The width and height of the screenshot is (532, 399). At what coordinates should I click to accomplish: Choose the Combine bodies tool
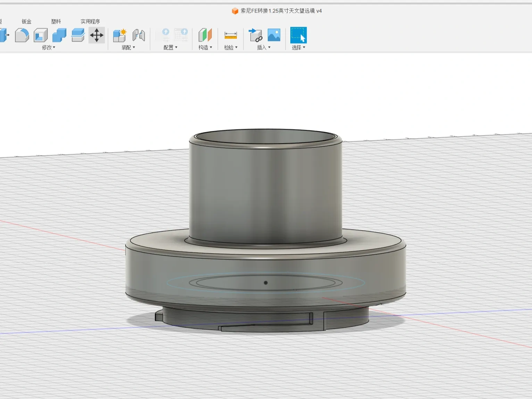[x=59, y=35]
